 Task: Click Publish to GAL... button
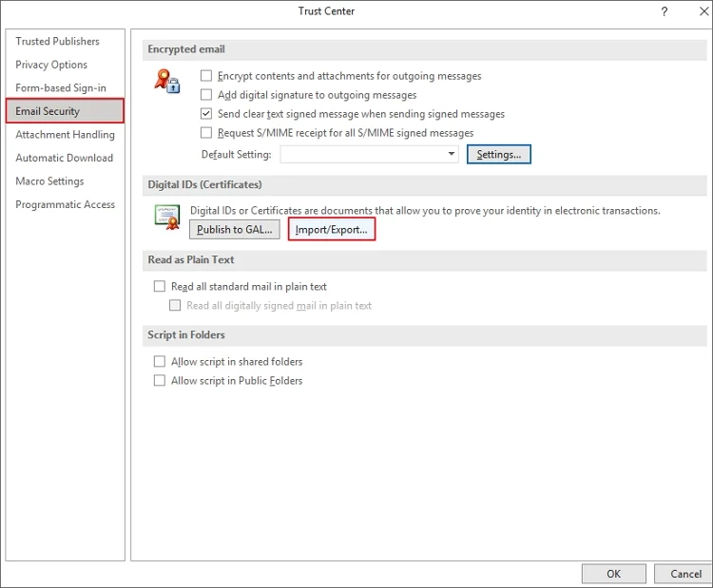point(235,230)
